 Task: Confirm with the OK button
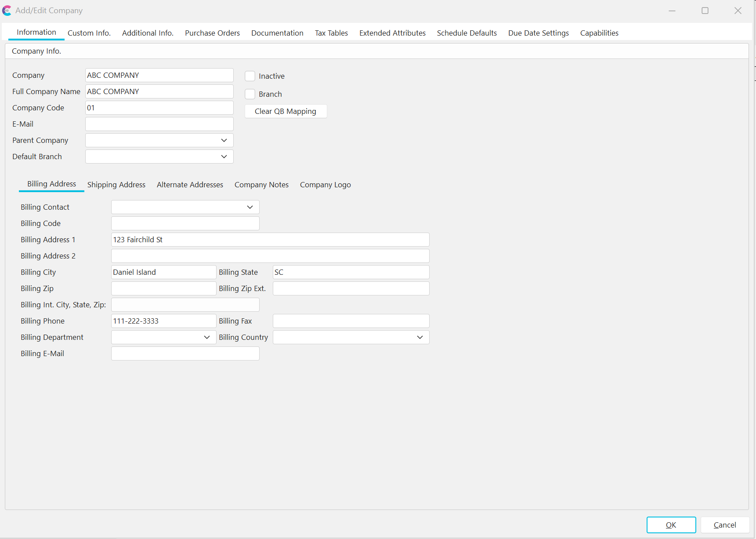click(x=671, y=525)
